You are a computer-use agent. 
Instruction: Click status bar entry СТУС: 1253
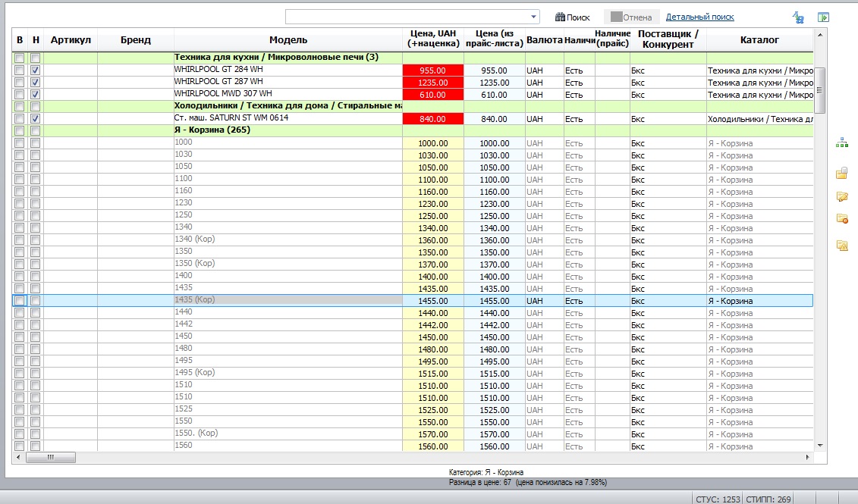718,499
